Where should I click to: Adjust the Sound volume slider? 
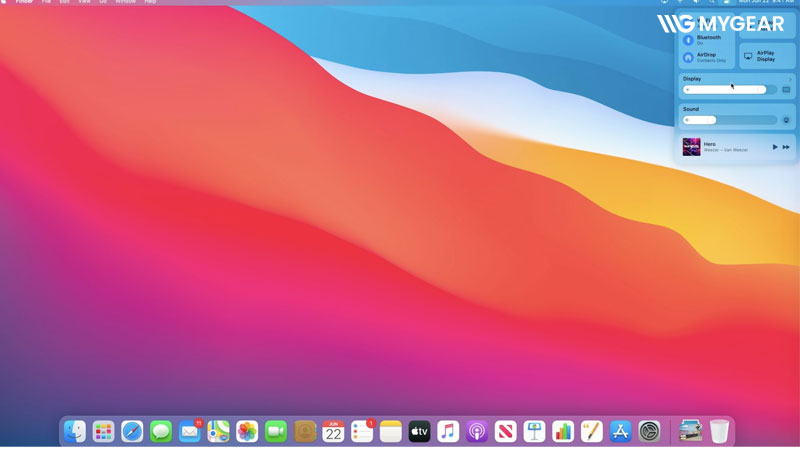point(730,120)
